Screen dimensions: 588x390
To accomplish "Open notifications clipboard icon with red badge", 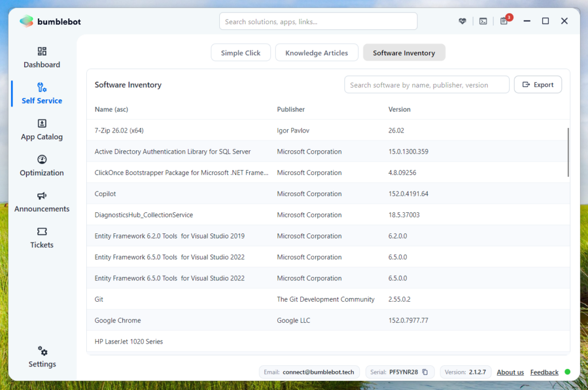I will coord(504,21).
